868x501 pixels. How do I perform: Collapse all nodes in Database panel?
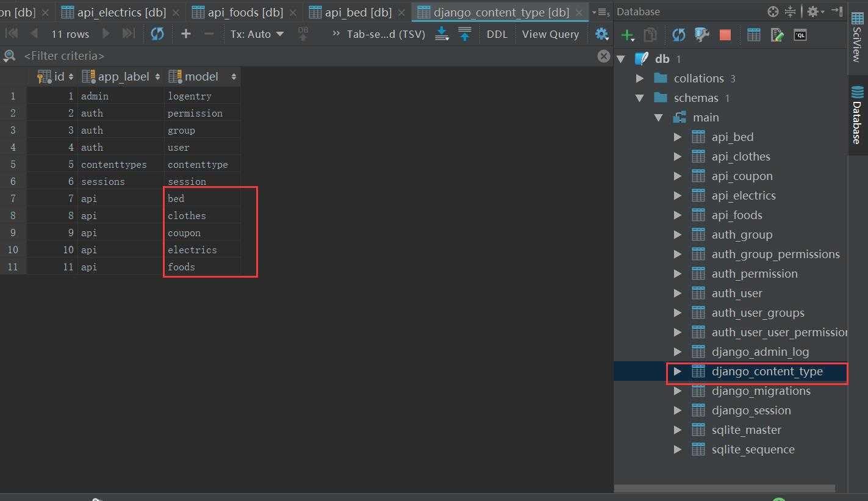click(790, 12)
